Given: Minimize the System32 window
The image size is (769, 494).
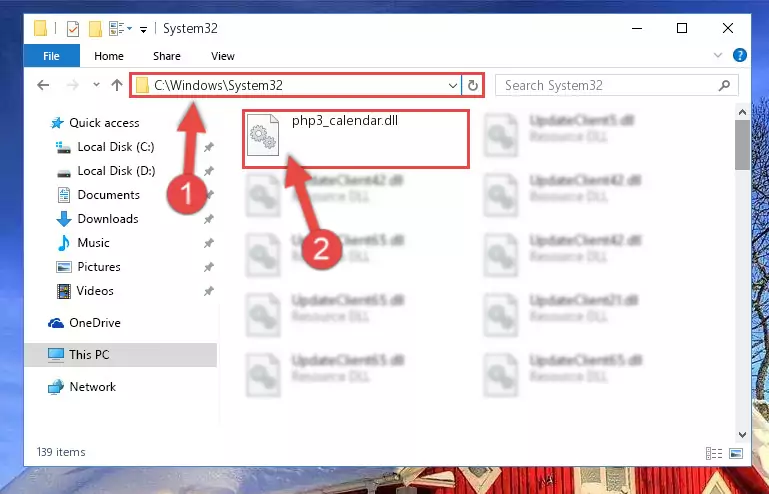Looking at the screenshot, I should coord(637,28).
